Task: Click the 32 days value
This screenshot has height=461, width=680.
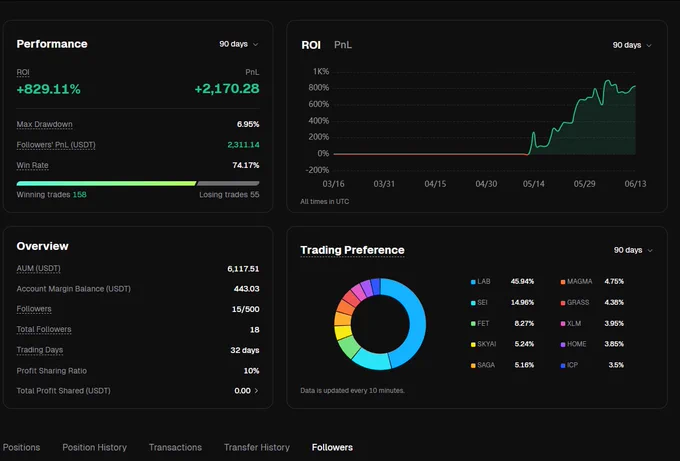Action: [245, 350]
